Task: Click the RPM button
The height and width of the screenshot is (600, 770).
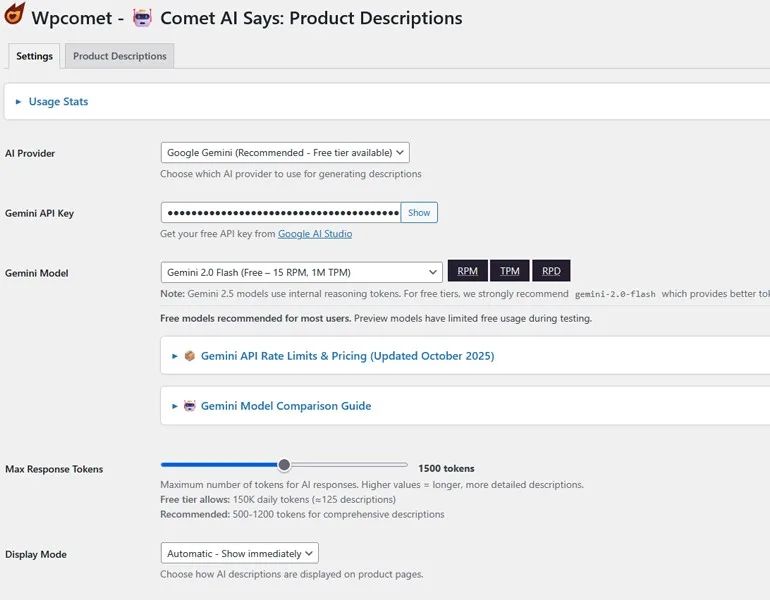Action: pos(467,271)
